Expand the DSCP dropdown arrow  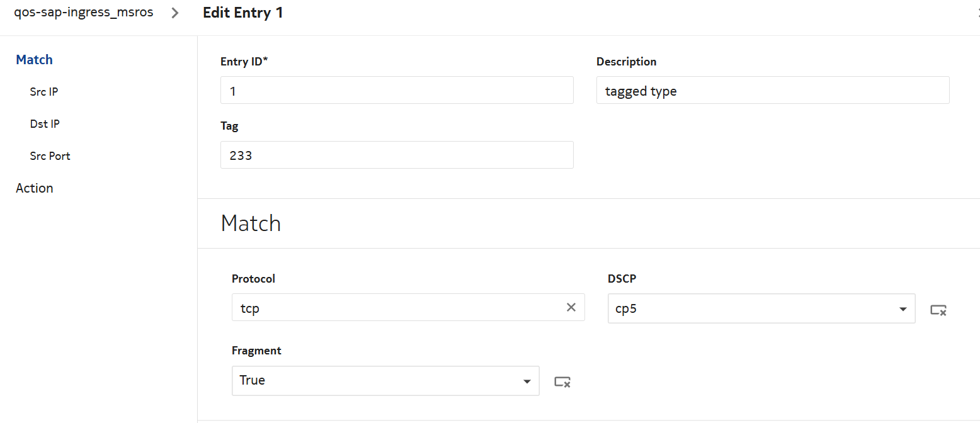coord(903,309)
